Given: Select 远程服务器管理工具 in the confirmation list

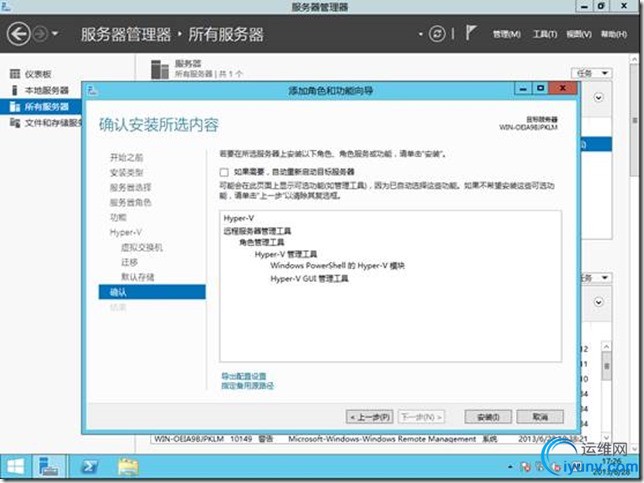Looking at the screenshot, I should click(257, 231).
